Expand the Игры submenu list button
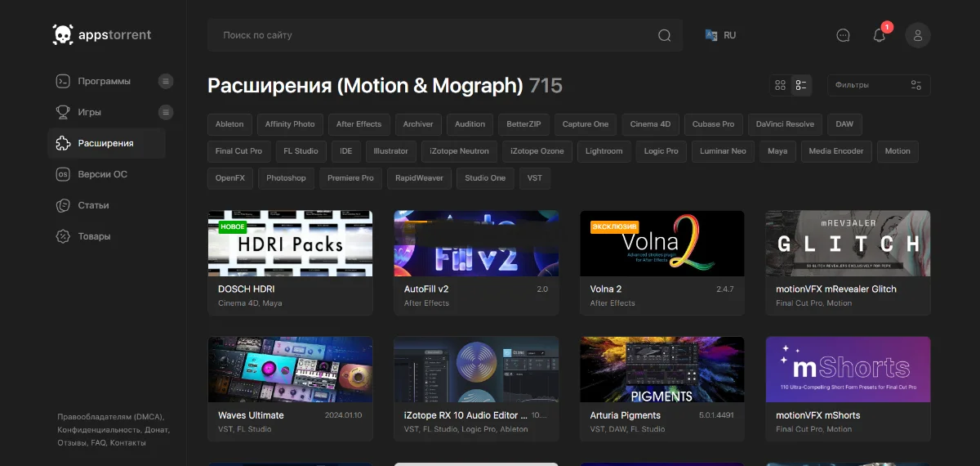 click(x=166, y=112)
